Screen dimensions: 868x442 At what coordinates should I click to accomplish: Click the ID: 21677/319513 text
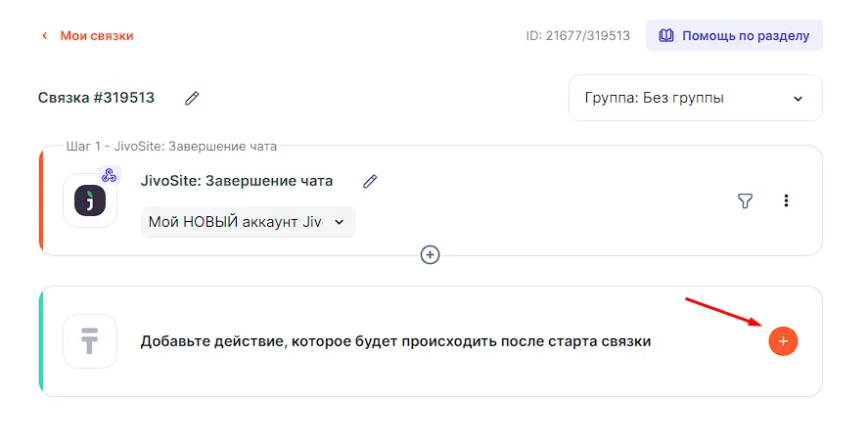[577, 36]
